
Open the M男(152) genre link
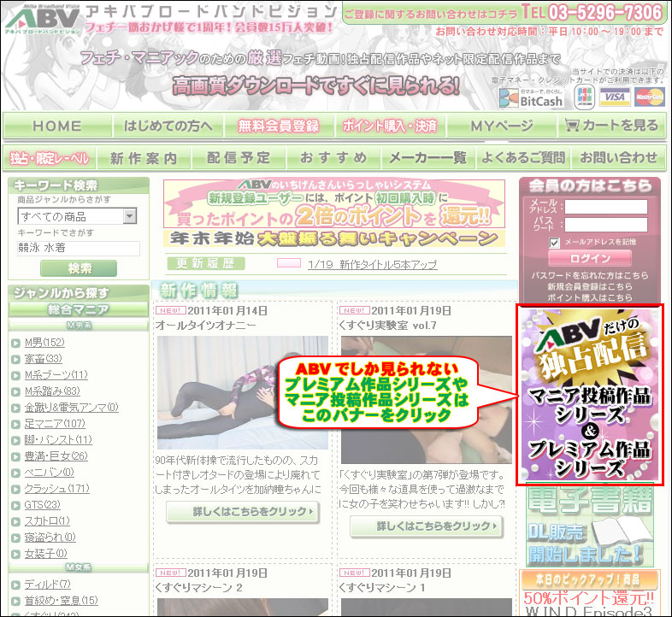pos(44,343)
